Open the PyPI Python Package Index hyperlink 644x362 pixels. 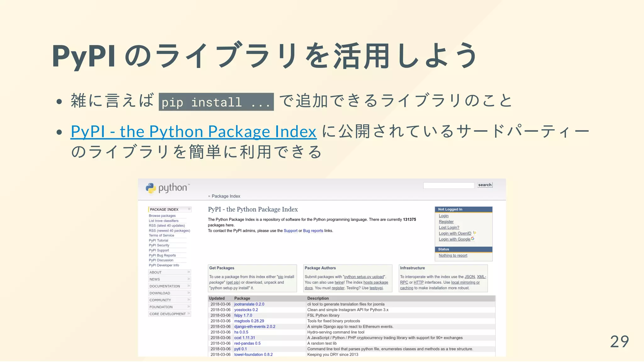tap(193, 131)
